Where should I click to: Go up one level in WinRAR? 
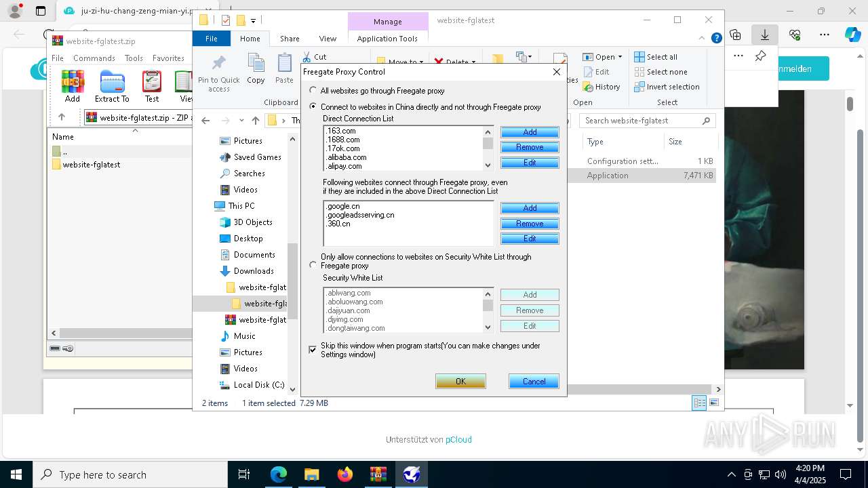62,117
